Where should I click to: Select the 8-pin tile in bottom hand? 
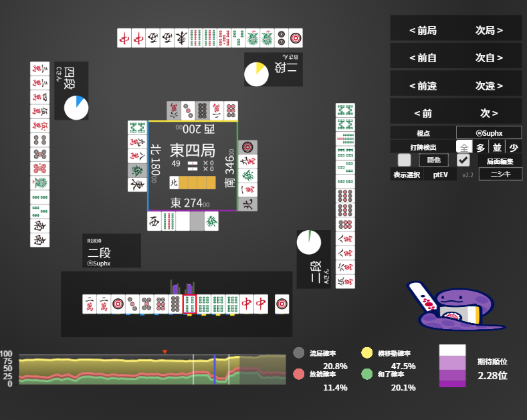(x=175, y=304)
